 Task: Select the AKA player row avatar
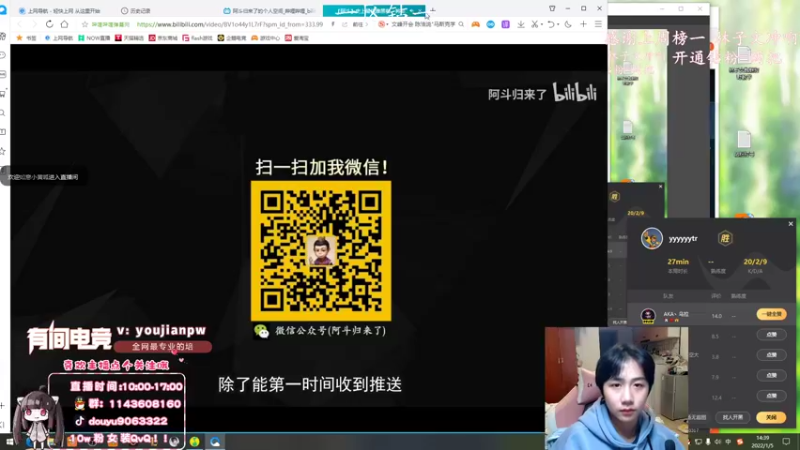(x=648, y=315)
